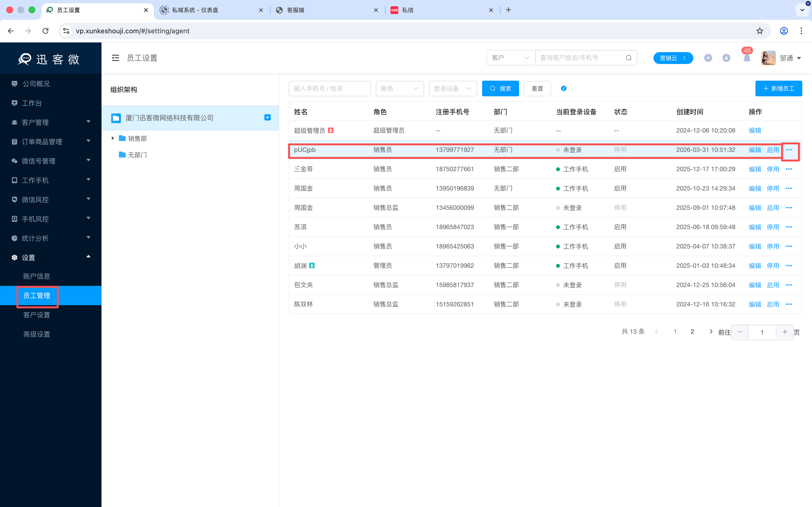Click the 新增员工 button

[778, 89]
